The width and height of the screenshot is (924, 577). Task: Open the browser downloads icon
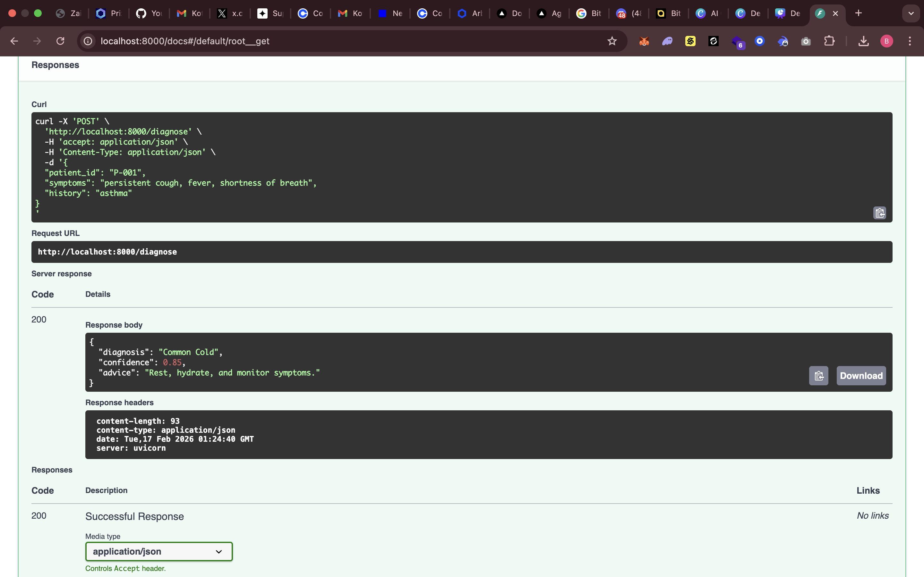[x=863, y=41]
